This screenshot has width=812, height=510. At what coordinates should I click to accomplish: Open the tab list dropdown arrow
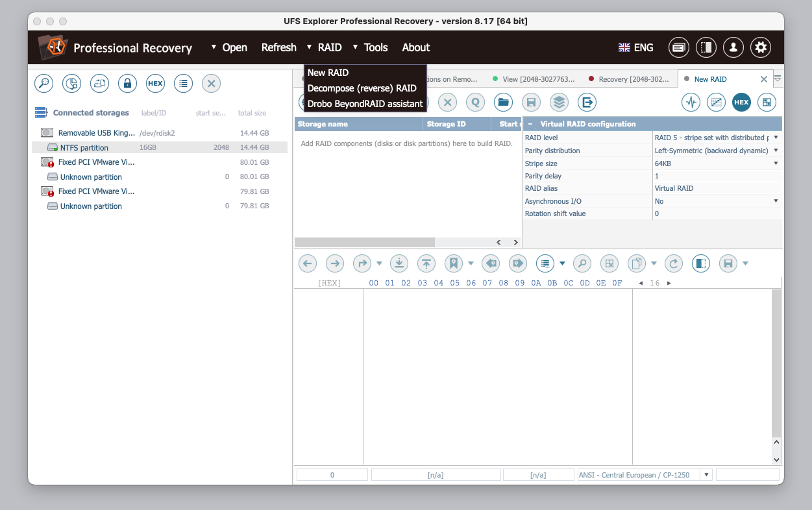pos(778,79)
